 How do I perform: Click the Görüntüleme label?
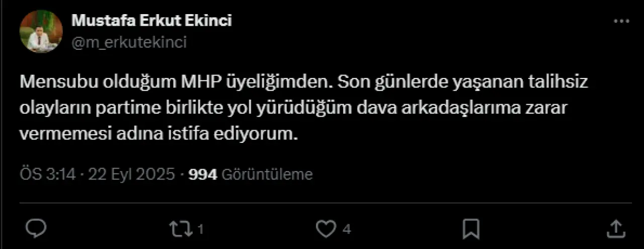267,175
